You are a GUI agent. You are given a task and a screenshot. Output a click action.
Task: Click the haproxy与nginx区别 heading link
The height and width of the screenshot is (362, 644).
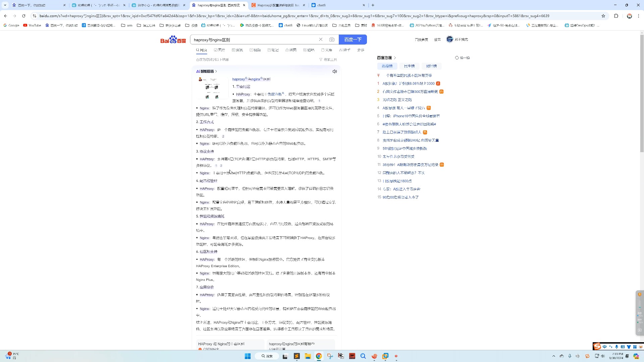(251, 79)
